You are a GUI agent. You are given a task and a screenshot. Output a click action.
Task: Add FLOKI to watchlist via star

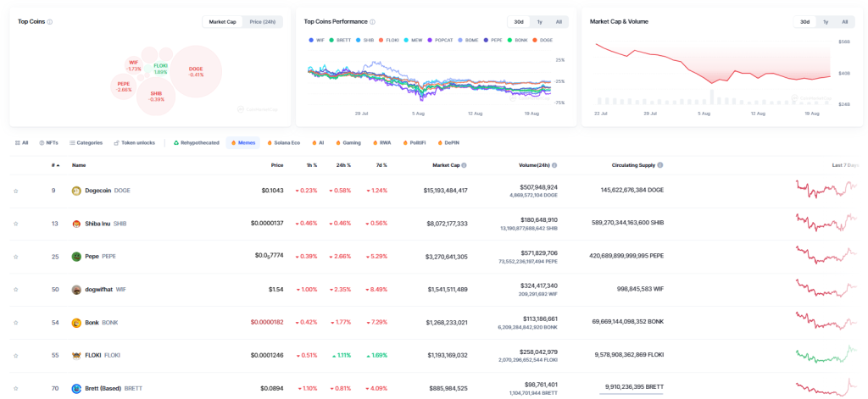click(15, 355)
